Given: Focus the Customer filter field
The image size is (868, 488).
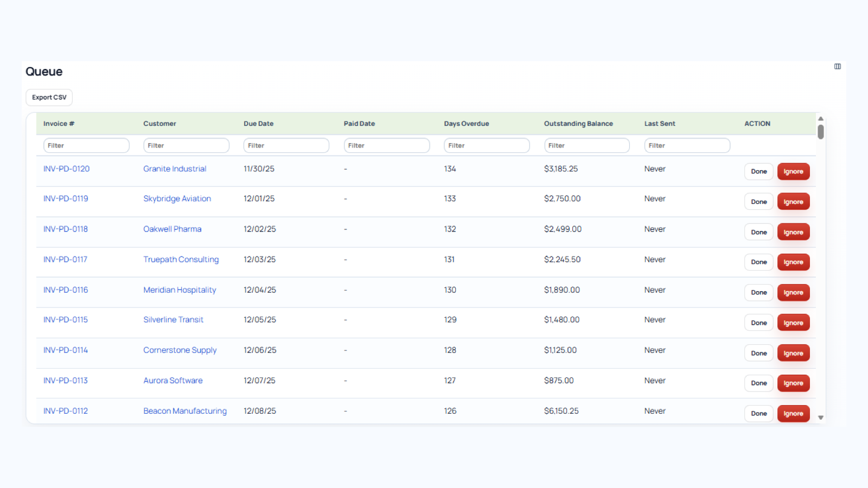Looking at the screenshot, I should (186, 145).
